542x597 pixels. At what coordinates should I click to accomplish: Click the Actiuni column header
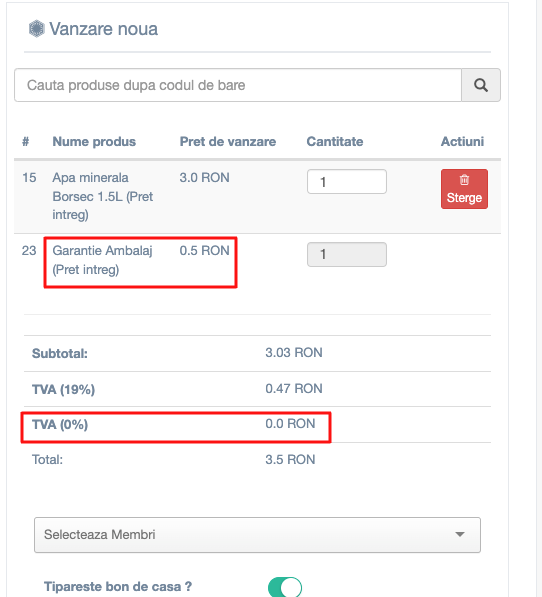tap(462, 142)
